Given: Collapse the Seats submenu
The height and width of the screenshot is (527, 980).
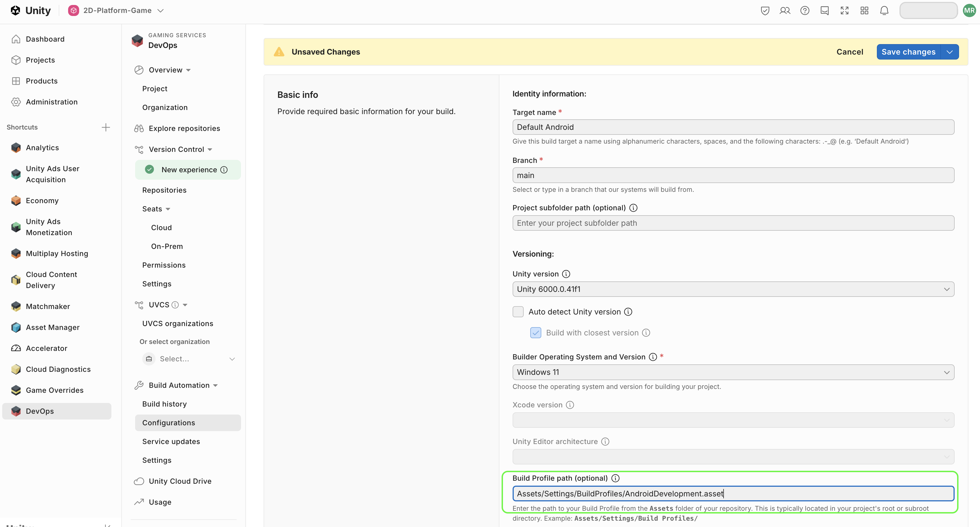Looking at the screenshot, I should (168, 209).
